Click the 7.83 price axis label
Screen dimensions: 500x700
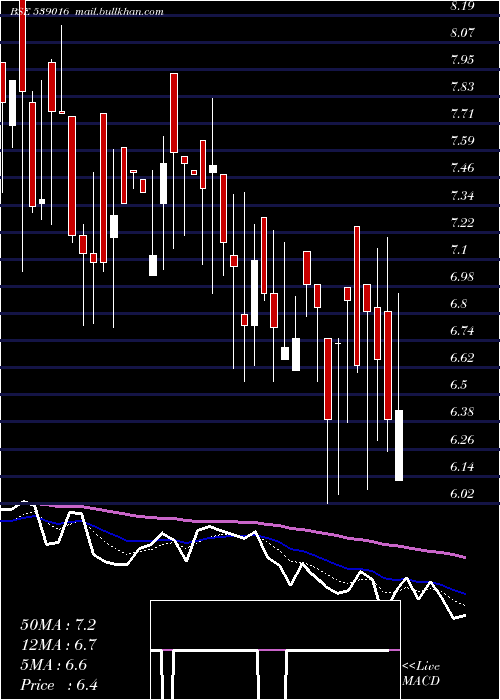pyautogui.click(x=463, y=87)
